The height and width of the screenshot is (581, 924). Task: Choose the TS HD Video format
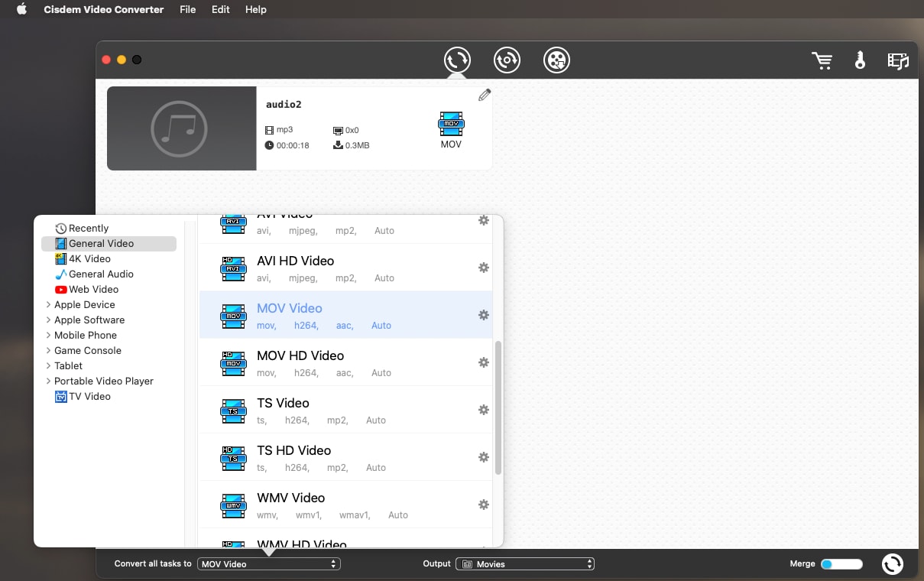tap(345, 457)
